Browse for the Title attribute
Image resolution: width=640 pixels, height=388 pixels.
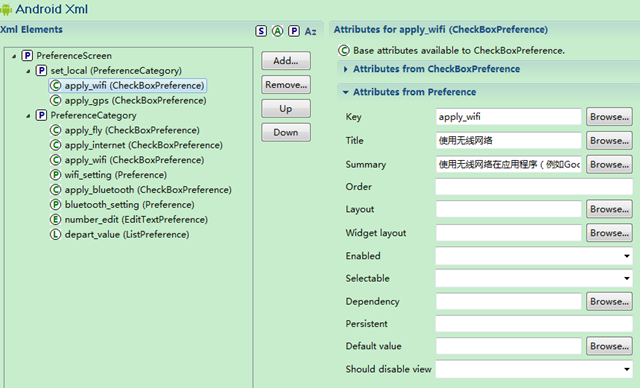pyautogui.click(x=609, y=141)
